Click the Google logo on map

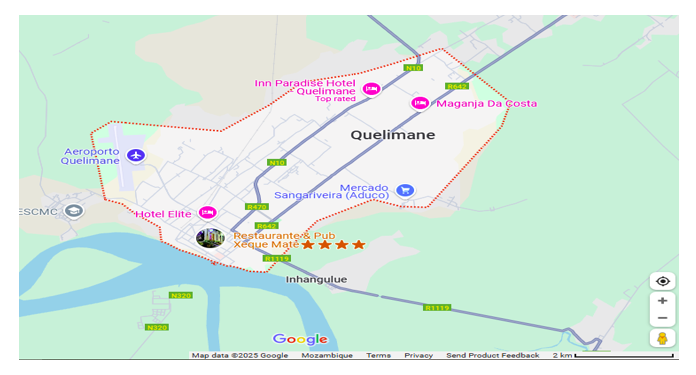point(300,339)
